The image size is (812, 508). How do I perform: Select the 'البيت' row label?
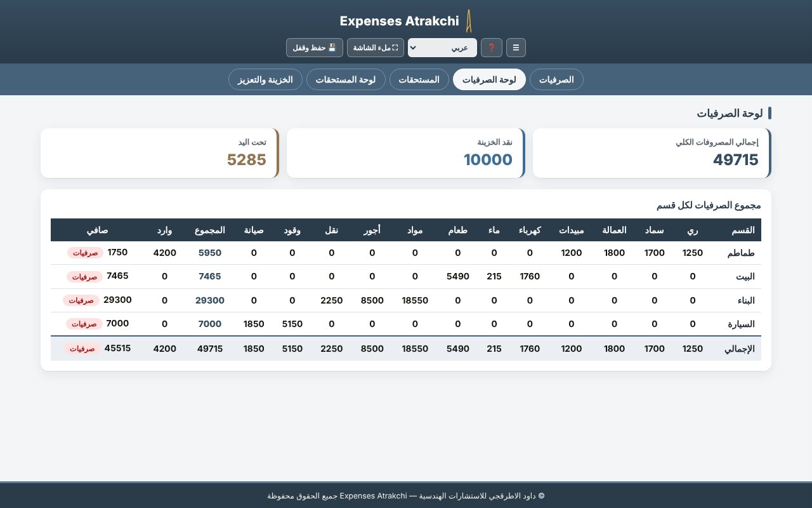coord(745,276)
